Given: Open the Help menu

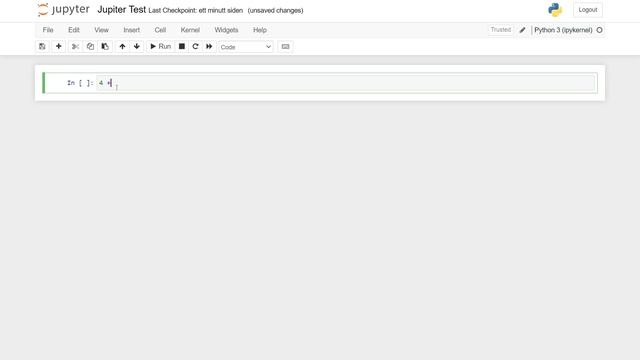Looking at the screenshot, I should [x=260, y=30].
